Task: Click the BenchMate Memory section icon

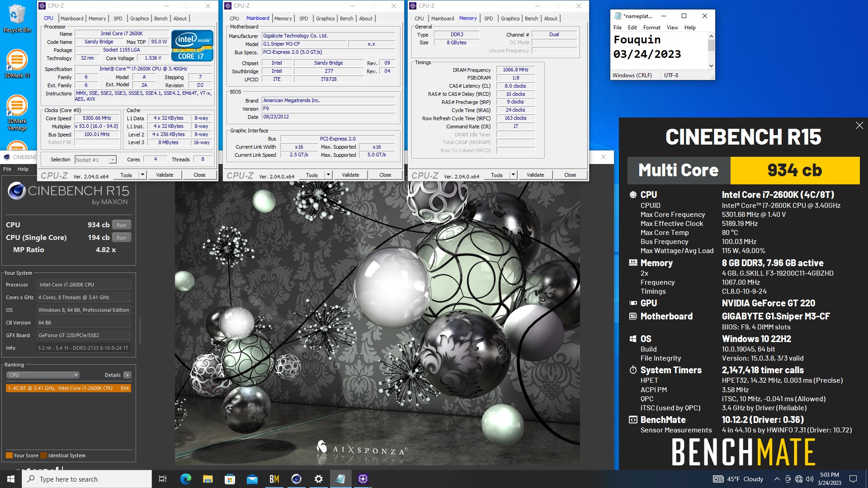Action: tap(633, 263)
